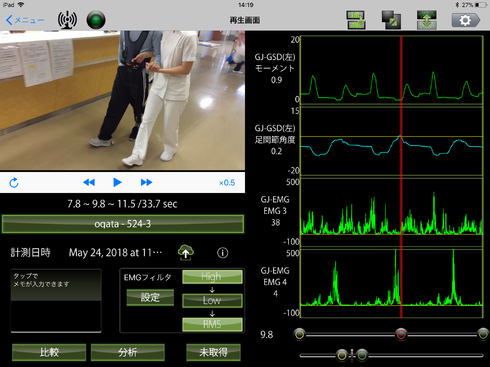The height and width of the screenshot is (367, 490).
Task: Open the info icon next to date
Action: pyautogui.click(x=223, y=253)
